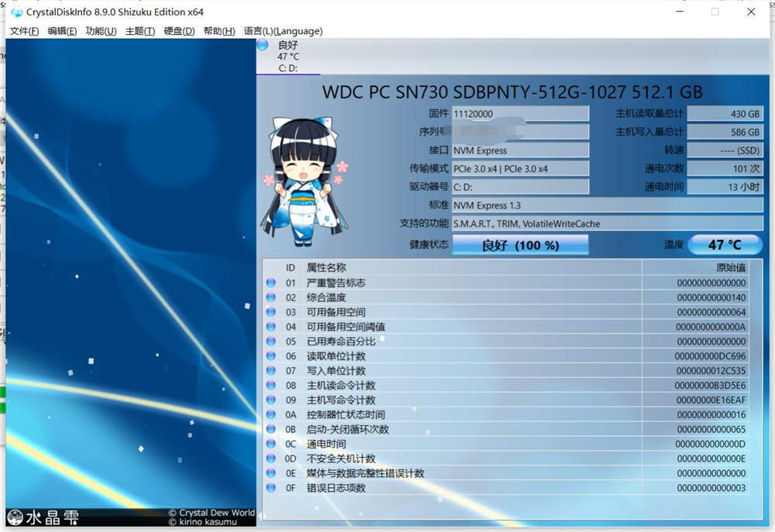Select the C: D: disk tab with 良好 status

pos(288,57)
